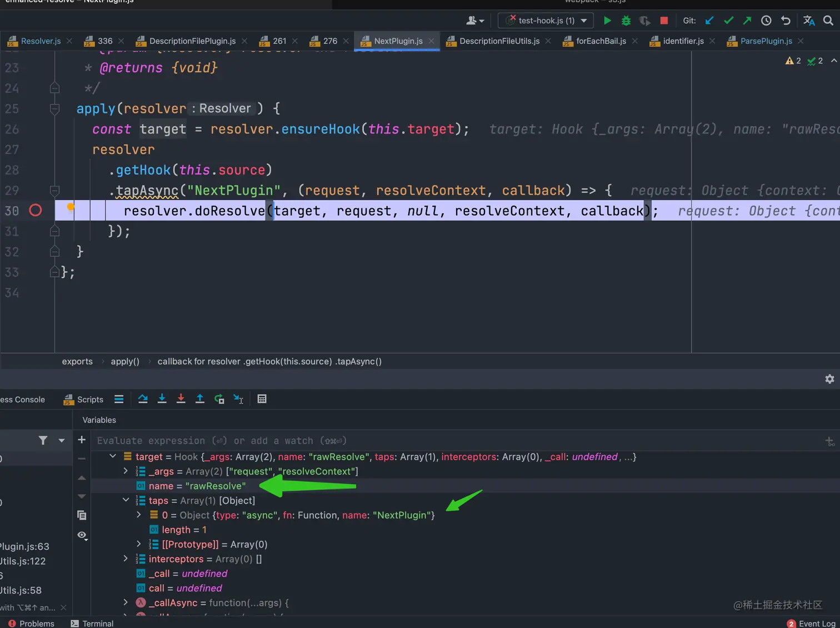Open the search everywhere magnifier

click(828, 21)
